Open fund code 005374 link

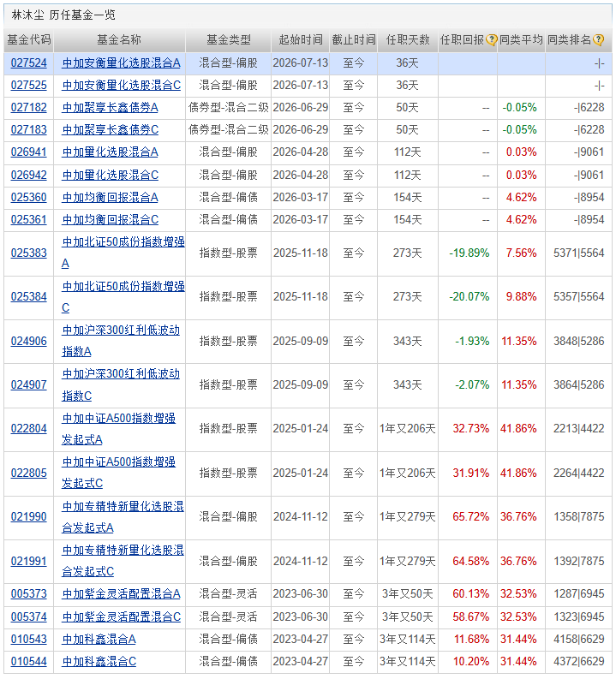pyautogui.click(x=28, y=617)
